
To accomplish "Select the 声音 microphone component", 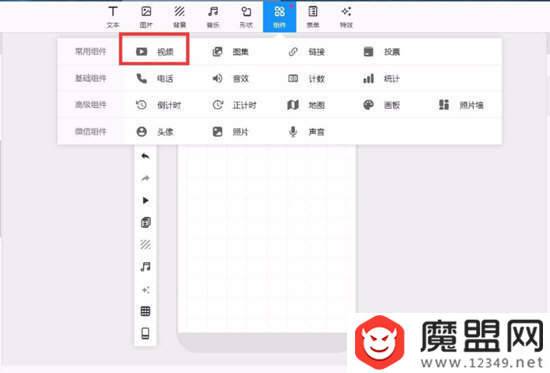I will click(x=306, y=132).
